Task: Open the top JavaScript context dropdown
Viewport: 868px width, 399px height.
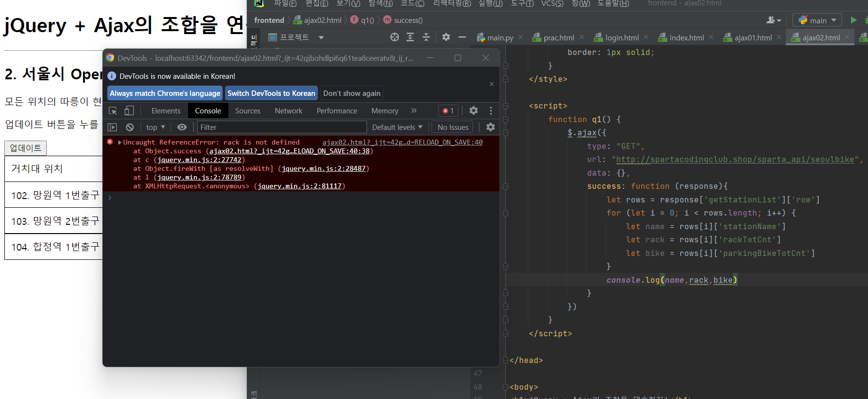Action: pos(156,127)
